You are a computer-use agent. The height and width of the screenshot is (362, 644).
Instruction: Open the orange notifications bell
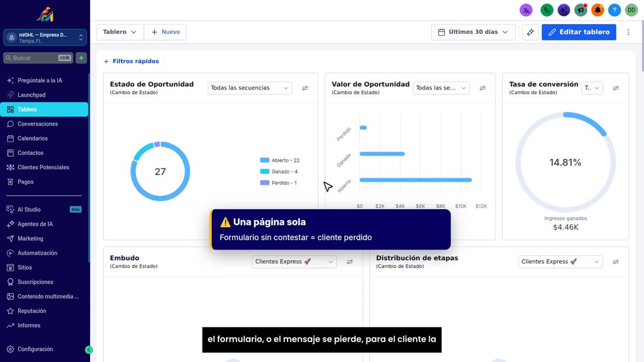pos(597,11)
